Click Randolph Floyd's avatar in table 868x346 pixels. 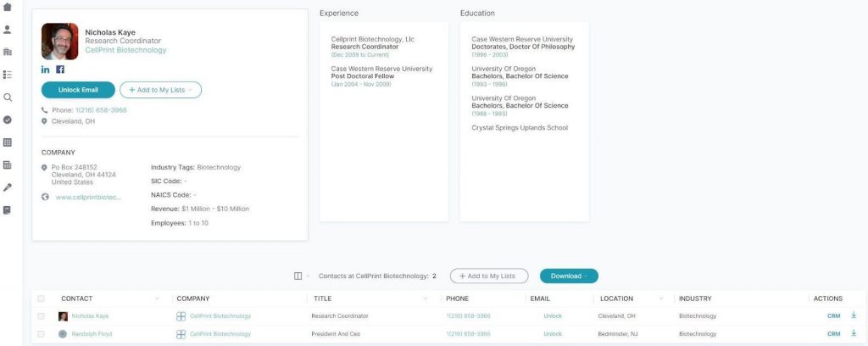point(63,334)
